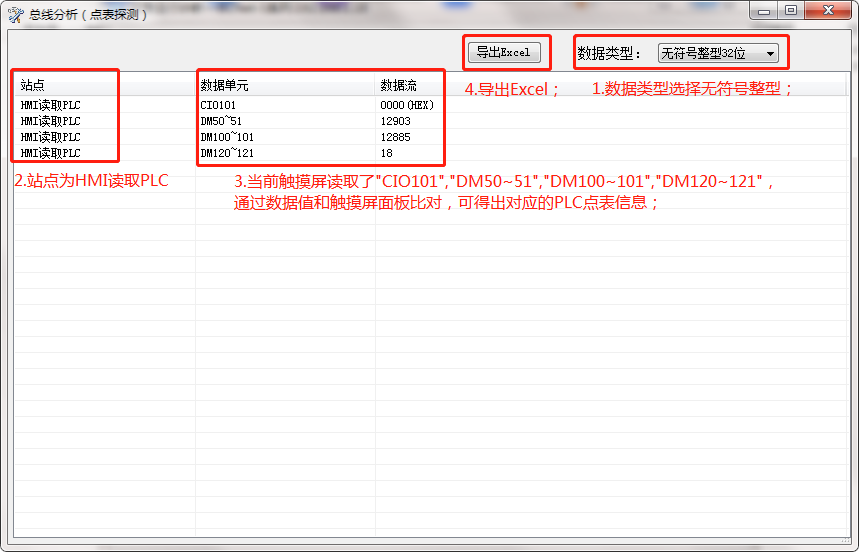Click the 数据单元 column header
Viewport: 859px width, 552px height.
point(225,86)
